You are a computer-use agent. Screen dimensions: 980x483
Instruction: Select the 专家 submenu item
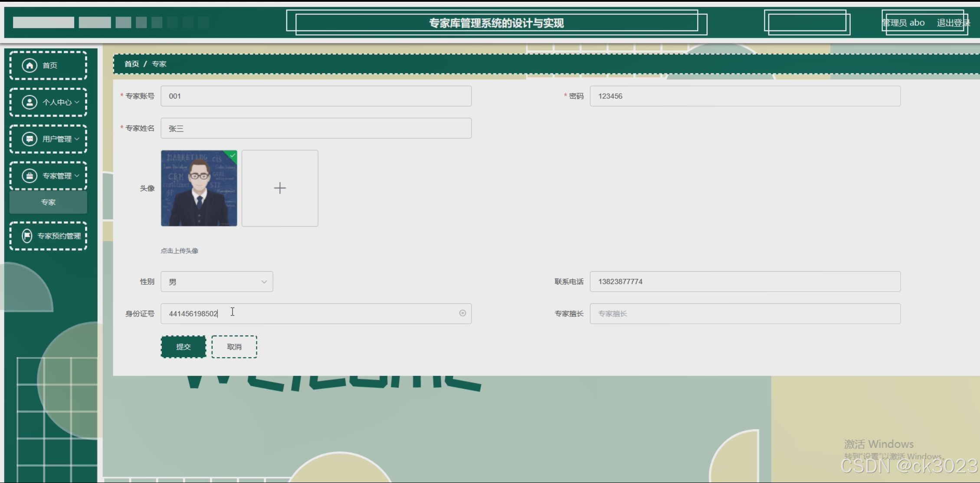click(x=48, y=202)
